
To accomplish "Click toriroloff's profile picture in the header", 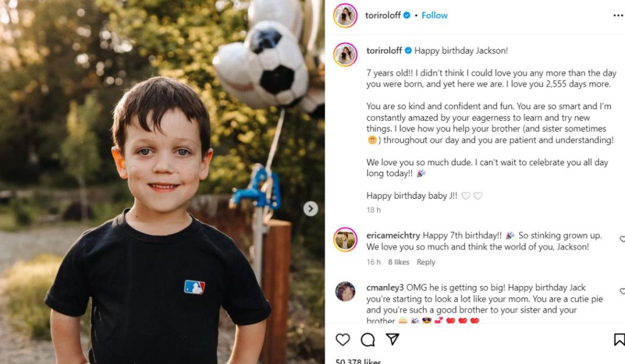I will (x=345, y=16).
